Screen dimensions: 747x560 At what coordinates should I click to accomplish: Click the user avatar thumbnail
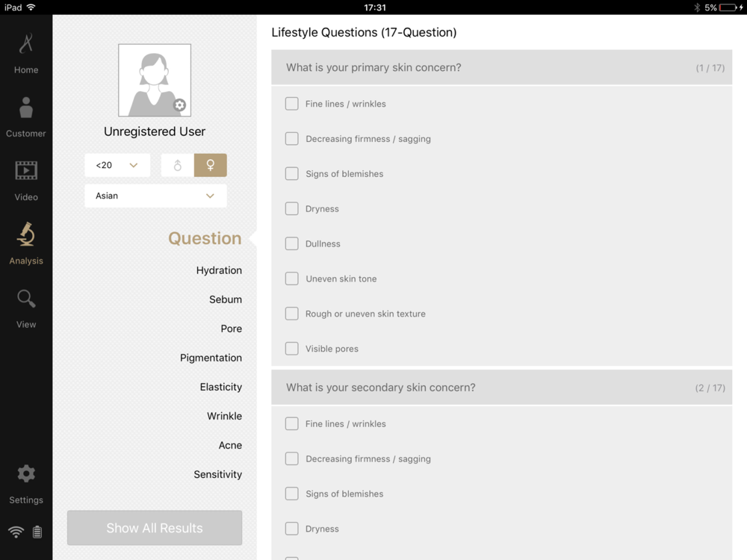[152, 79]
